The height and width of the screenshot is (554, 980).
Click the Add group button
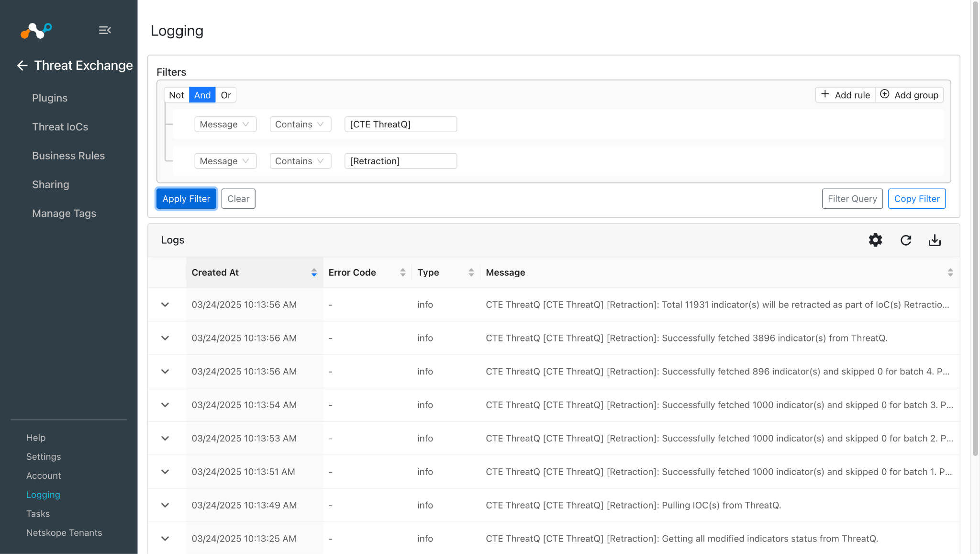910,95
